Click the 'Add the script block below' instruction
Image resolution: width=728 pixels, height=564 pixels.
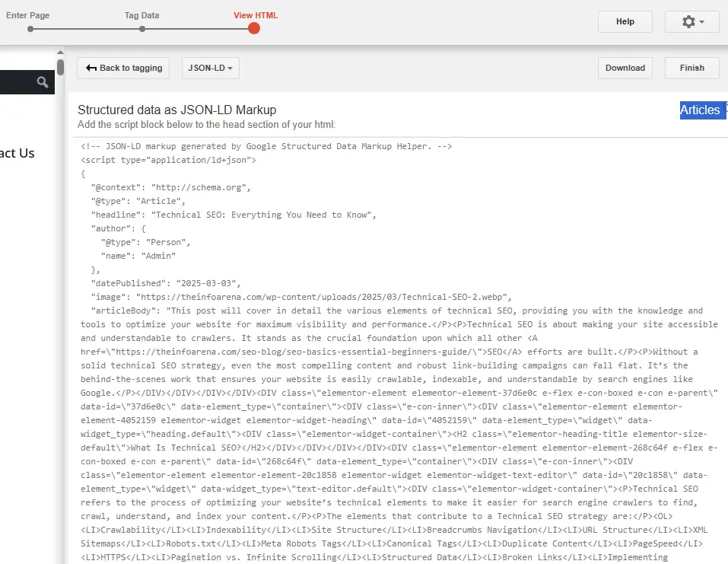click(207, 125)
